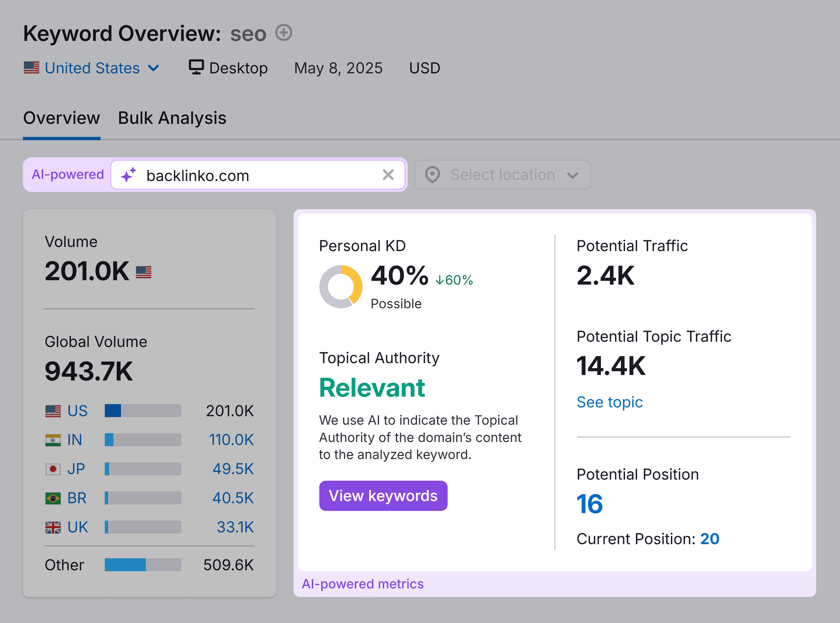Clear the backlinko.com domain field
This screenshot has width=840, height=623.
tap(388, 175)
